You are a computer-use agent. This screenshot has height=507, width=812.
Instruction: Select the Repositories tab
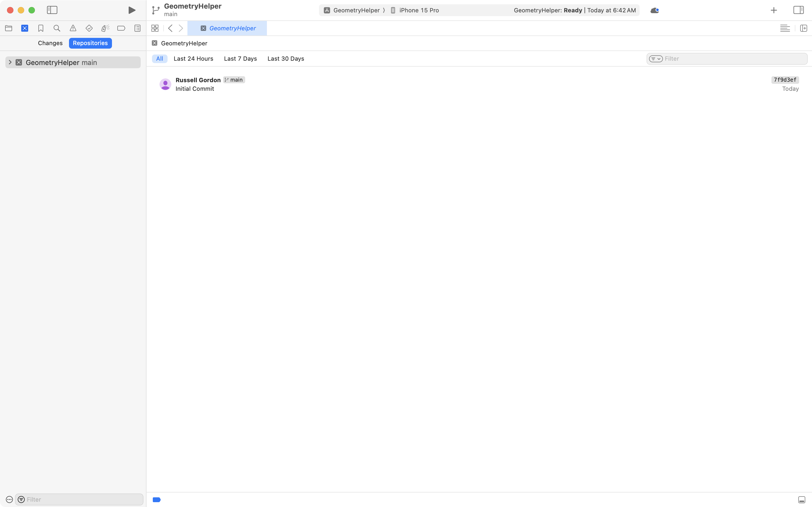[90, 43]
